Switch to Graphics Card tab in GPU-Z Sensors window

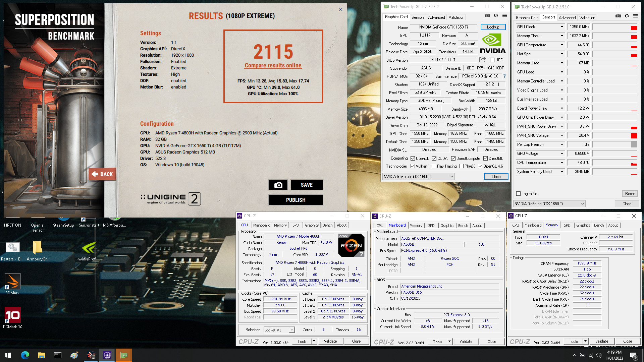pyautogui.click(x=527, y=18)
